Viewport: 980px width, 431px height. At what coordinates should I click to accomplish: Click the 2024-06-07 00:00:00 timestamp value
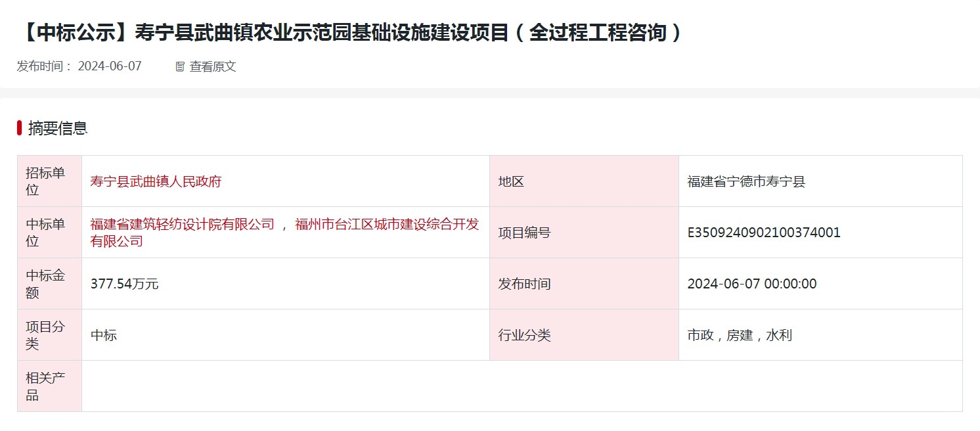point(752,284)
